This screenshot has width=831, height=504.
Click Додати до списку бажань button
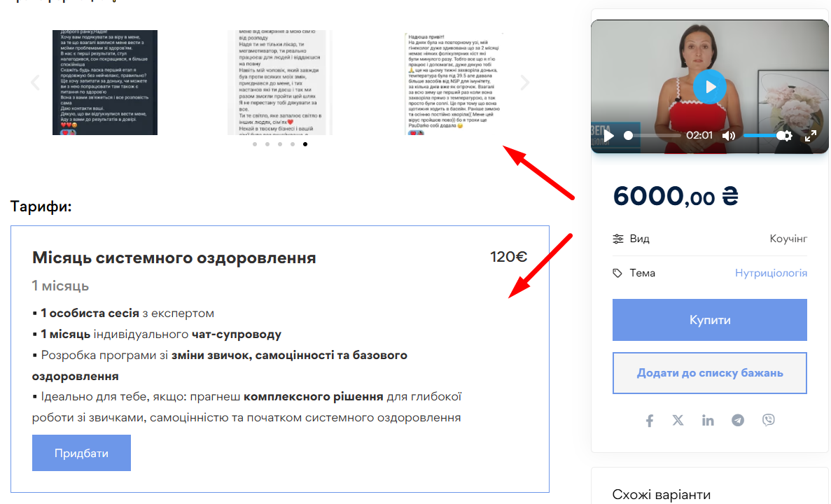(x=710, y=373)
